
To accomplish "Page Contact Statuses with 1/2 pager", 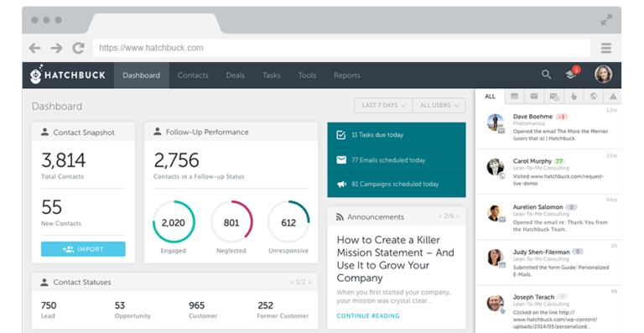I will pos(301,282).
